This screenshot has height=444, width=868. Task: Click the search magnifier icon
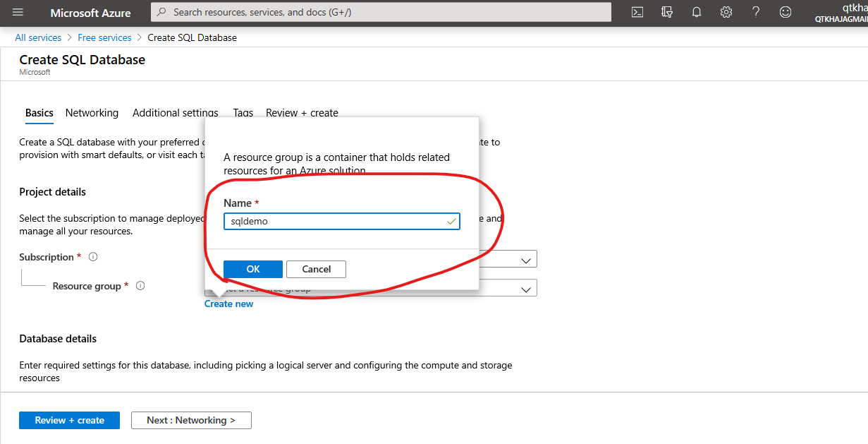click(161, 12)
